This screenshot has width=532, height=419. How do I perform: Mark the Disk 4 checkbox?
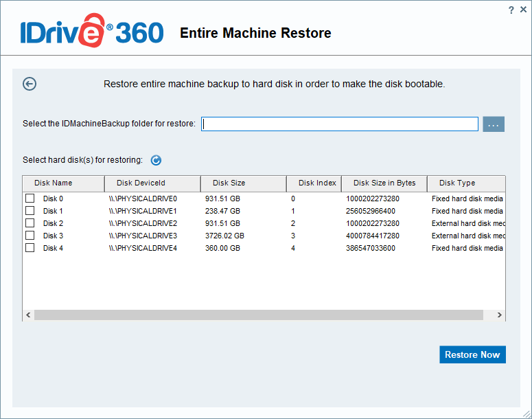click(x=30, y=248)
